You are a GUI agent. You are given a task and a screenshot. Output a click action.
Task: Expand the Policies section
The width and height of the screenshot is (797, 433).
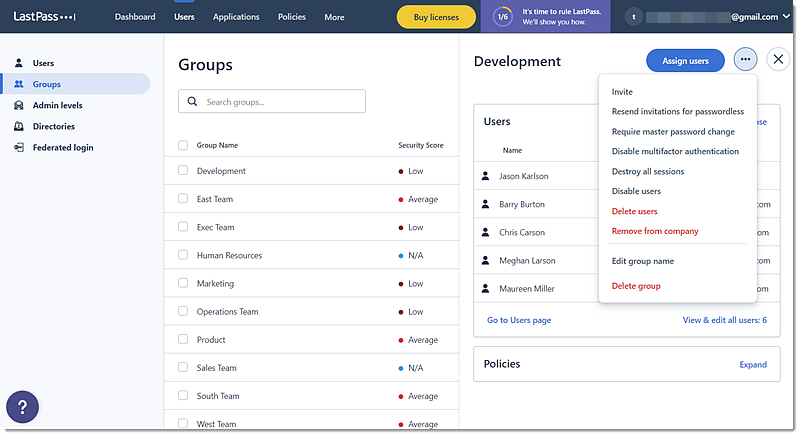[x=752, y=365]
